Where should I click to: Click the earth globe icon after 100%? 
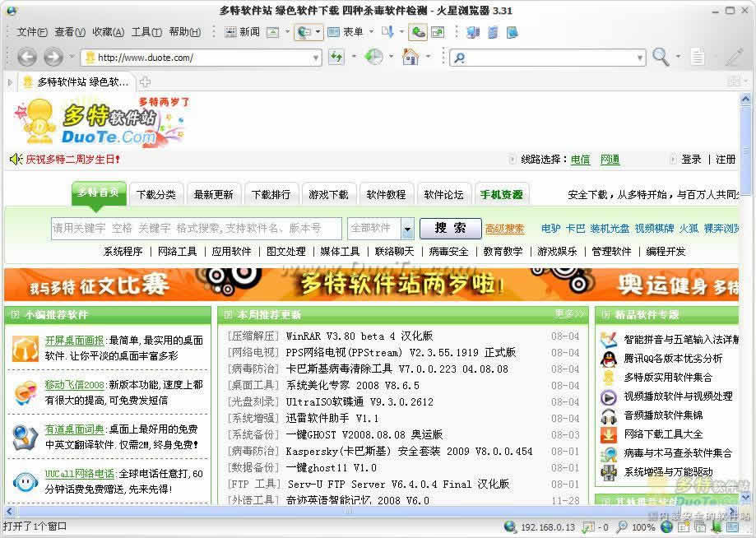666,527
